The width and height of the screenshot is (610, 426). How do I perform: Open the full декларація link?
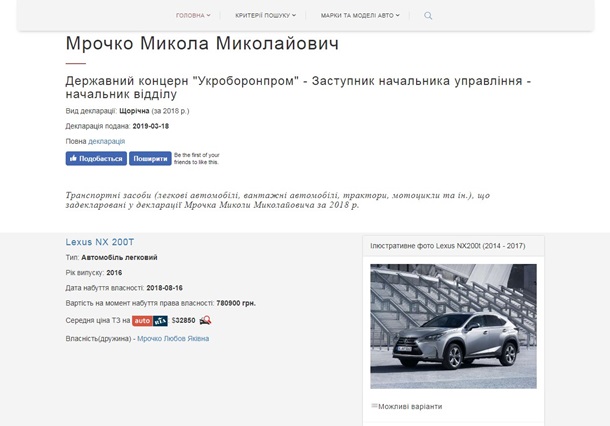(x=106, y=141)
